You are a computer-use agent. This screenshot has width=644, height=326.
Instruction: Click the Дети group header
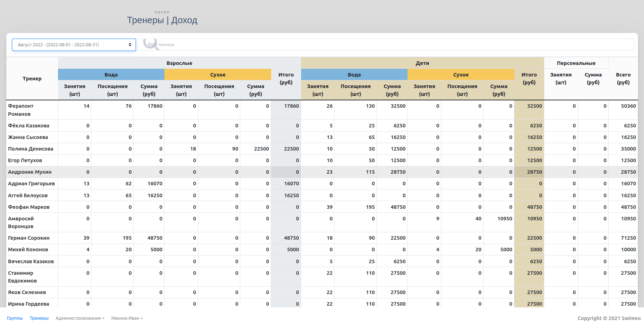(x=422, y=63)
